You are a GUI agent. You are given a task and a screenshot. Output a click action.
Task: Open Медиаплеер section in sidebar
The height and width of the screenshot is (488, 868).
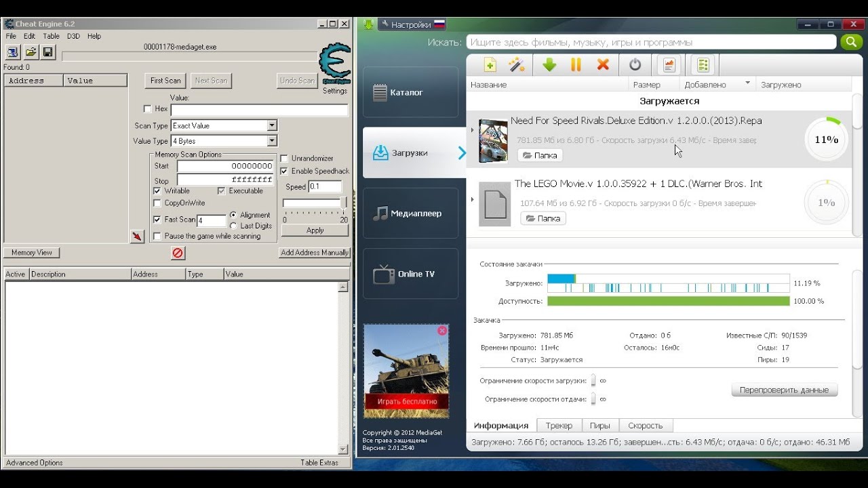pos(410,213)
